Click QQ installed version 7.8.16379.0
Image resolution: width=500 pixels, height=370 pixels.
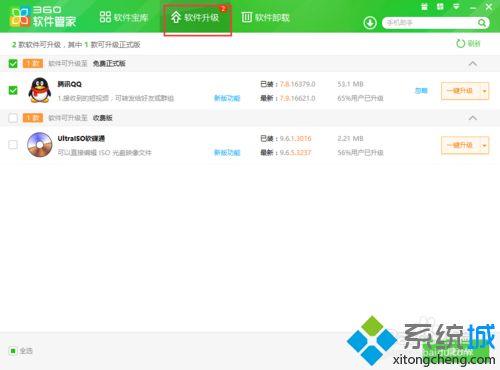(x=298, y=84)
